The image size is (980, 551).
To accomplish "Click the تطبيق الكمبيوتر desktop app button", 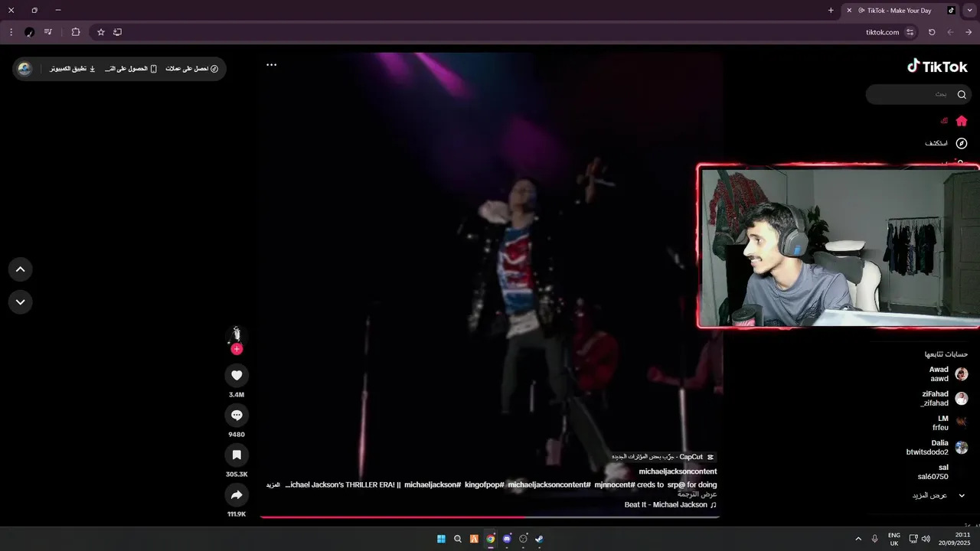I will coord(73,69).
